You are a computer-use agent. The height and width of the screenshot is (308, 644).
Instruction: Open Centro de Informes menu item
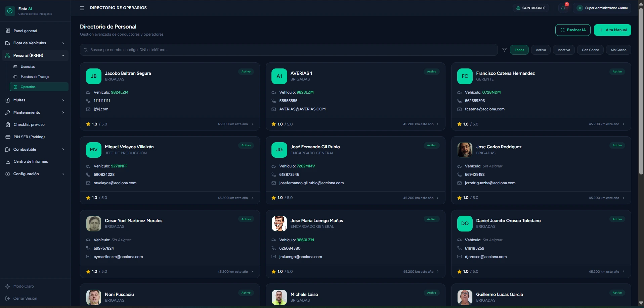[x=35, y=161]
